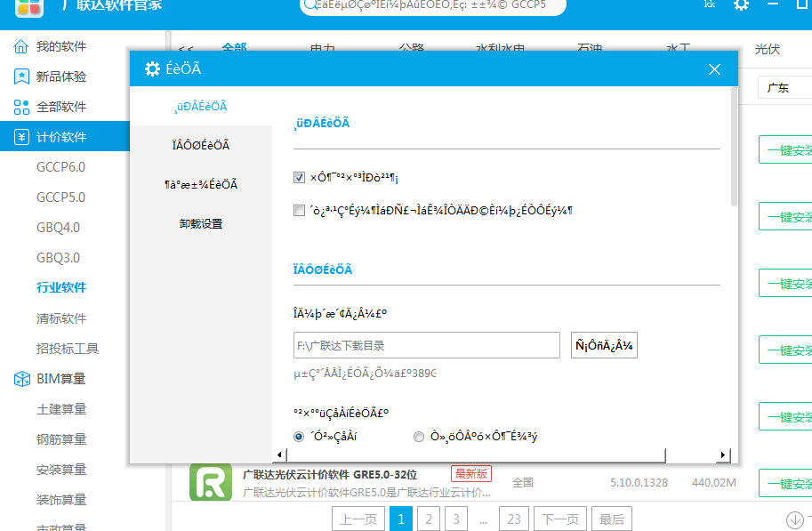The height and width of the screenshot is (531, 812).
Task: Select 钢筋算量 in the sidebar
Action: [61, 439]
